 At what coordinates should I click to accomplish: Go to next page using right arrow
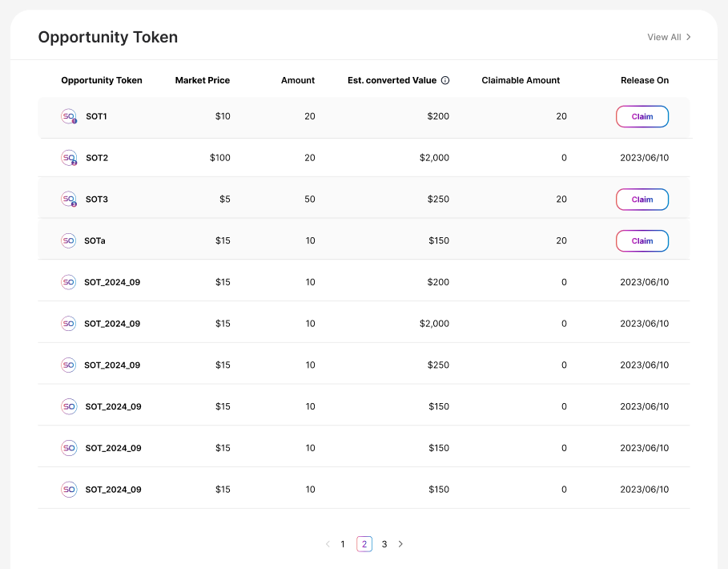(x=400, y=544)
